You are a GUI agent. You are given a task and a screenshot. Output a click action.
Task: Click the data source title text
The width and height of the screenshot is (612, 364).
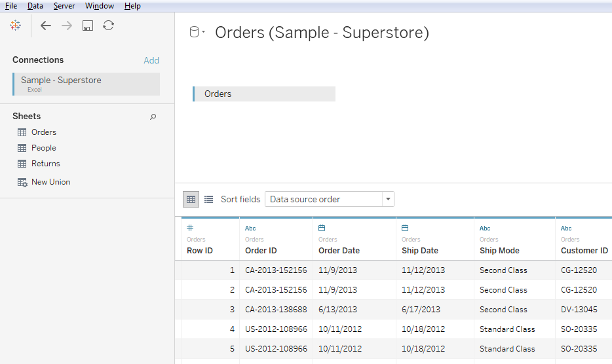tap(322, 32)
